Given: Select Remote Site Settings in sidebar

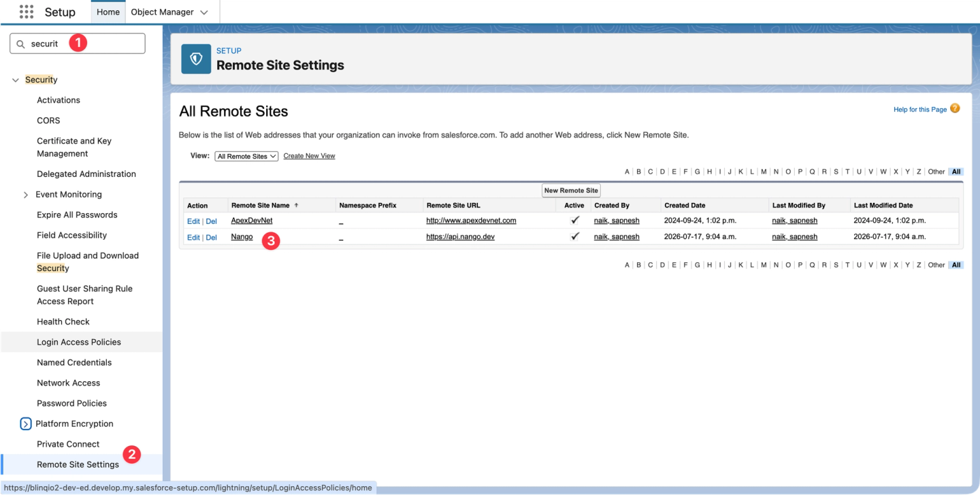Looking at the screenshot, I should click(78, 464).
